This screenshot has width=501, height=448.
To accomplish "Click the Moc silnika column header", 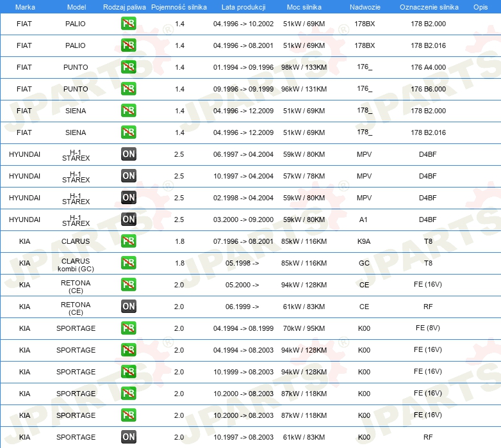I will [x=304, y=7].
